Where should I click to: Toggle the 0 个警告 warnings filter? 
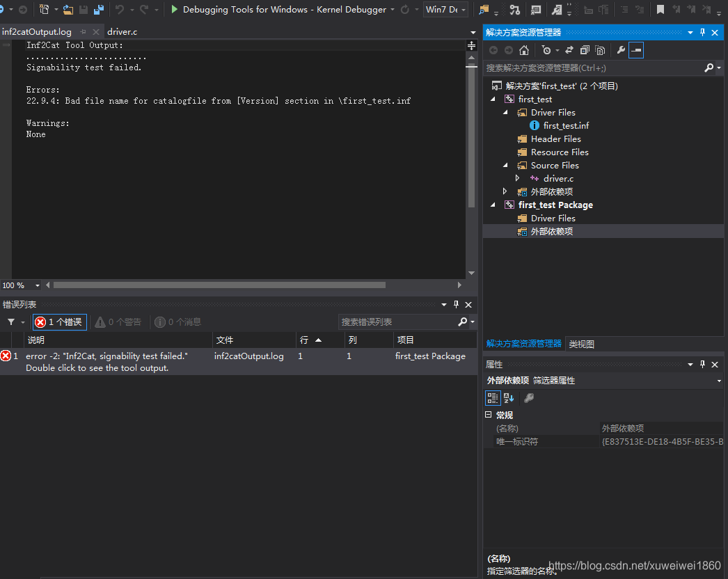click(x=118, y=322)
